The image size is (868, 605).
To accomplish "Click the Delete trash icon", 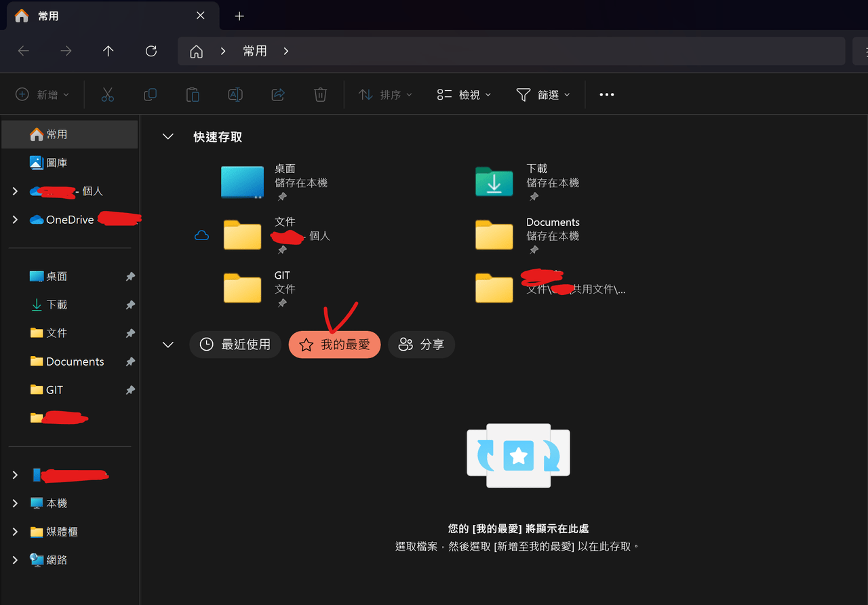I will click(x=321, y=95).
